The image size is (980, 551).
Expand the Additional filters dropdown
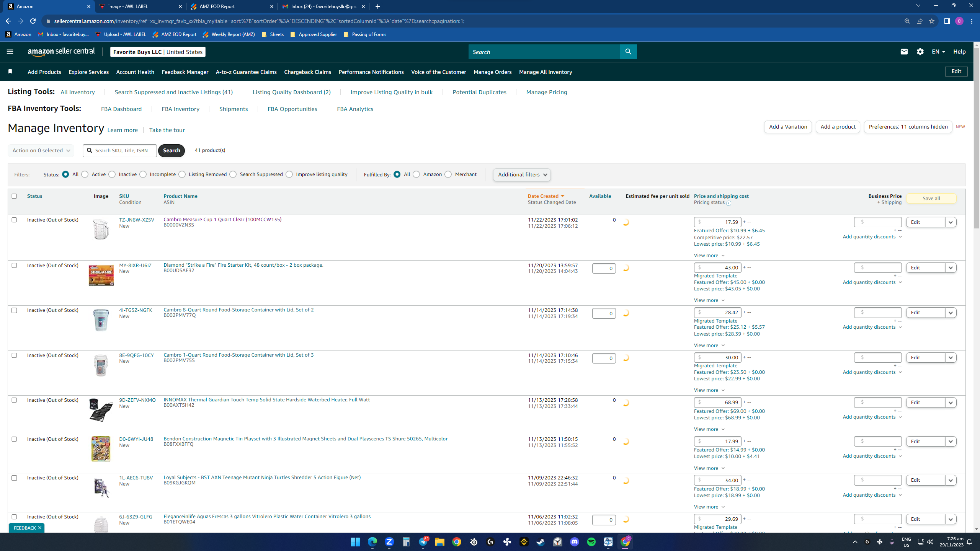(522, 174)
